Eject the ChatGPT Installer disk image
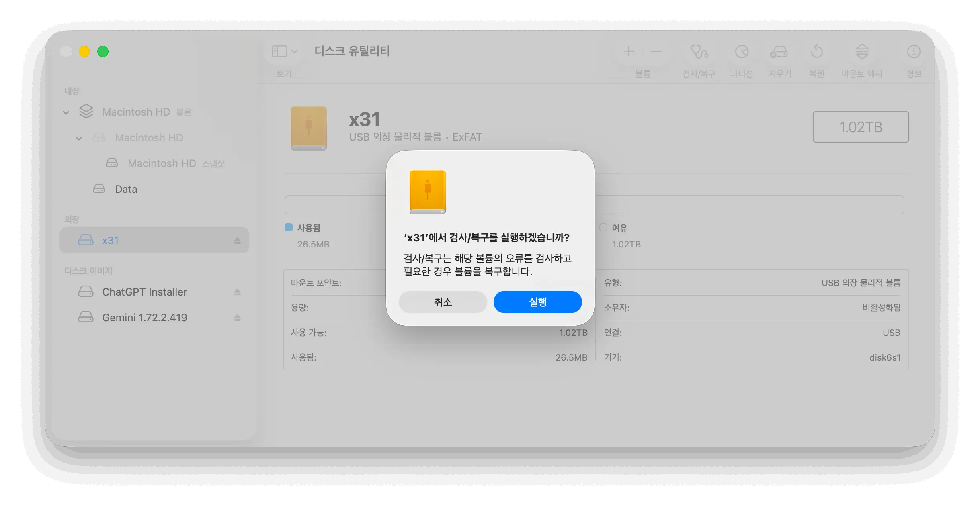Image resolution: width=980 pixels, height=506 pixels. [237, 292]
